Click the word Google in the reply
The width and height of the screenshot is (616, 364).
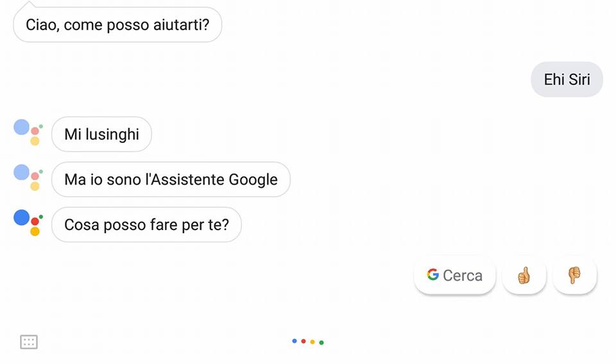pyautogui.click(x=253, y=180)
